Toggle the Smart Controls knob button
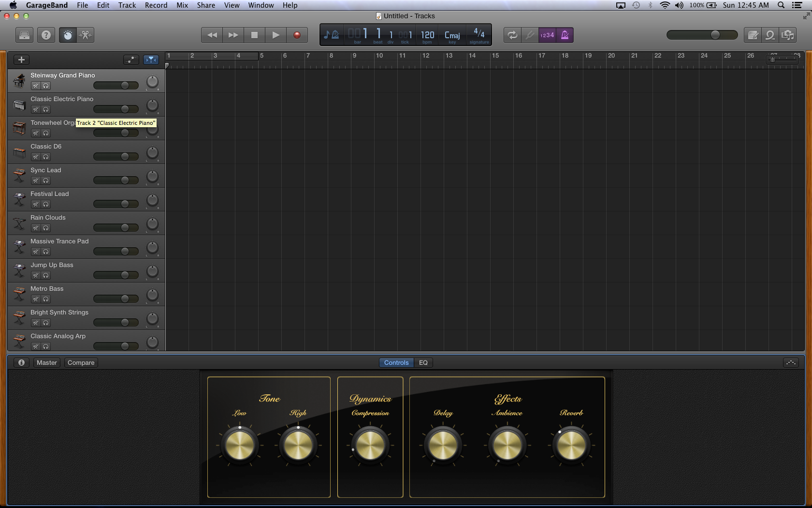 pos(68,35)
